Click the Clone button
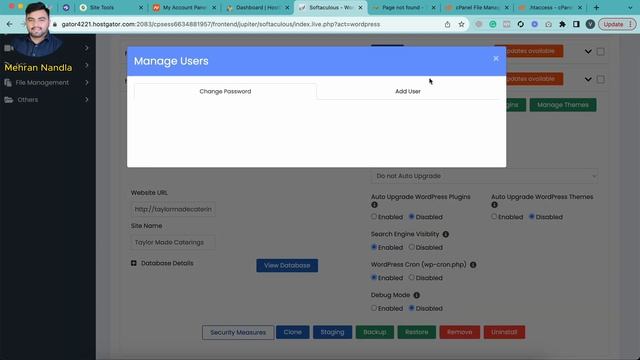 click(x=293, y=332)
